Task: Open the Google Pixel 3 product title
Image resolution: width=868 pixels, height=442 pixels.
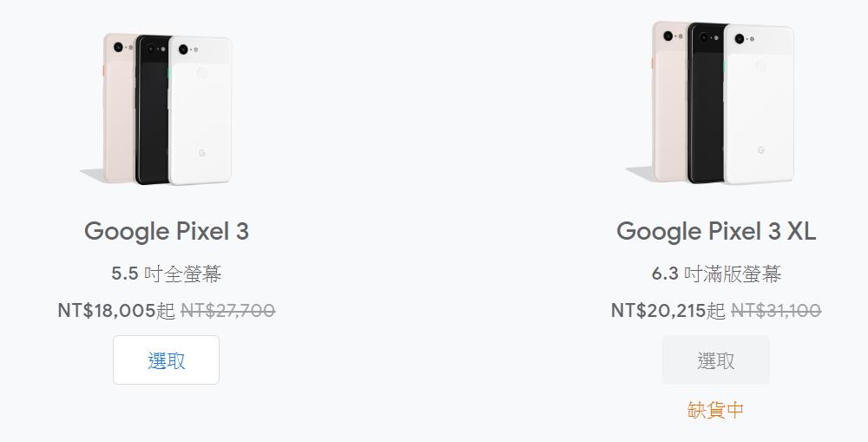Action: click(167, 231)
